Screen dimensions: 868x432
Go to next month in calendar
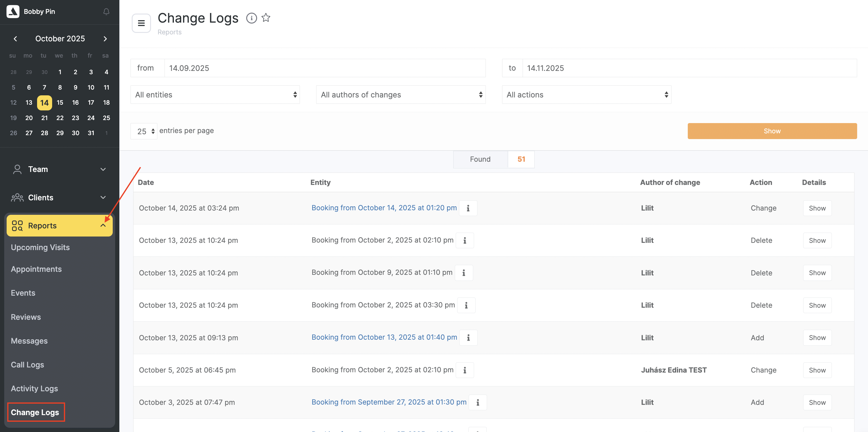[x=105, y=38]
